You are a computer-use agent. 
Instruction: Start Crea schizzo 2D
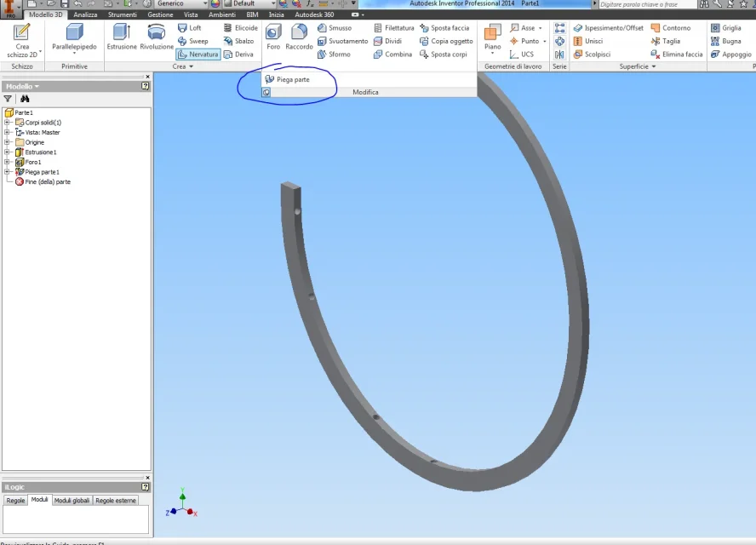tap(22, 41)
